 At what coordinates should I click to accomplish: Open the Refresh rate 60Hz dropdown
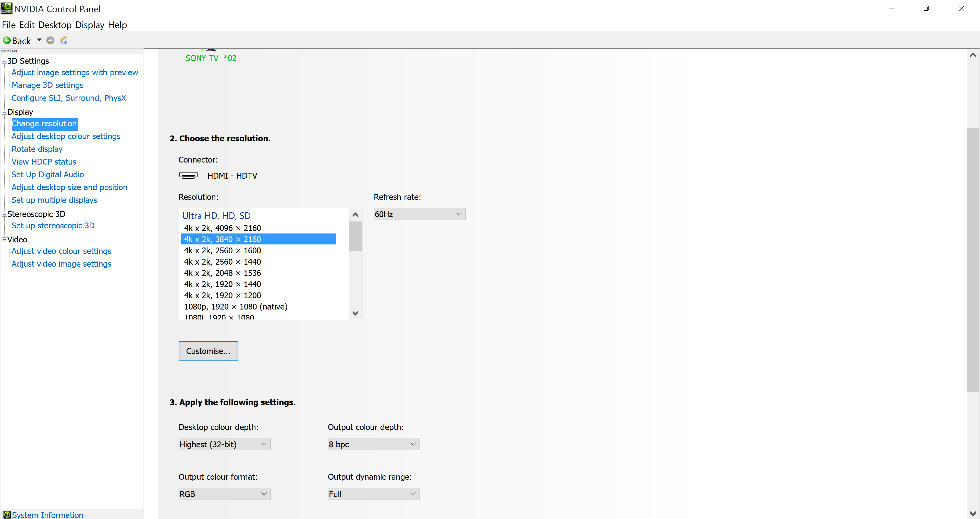click(x=419, y=214)
